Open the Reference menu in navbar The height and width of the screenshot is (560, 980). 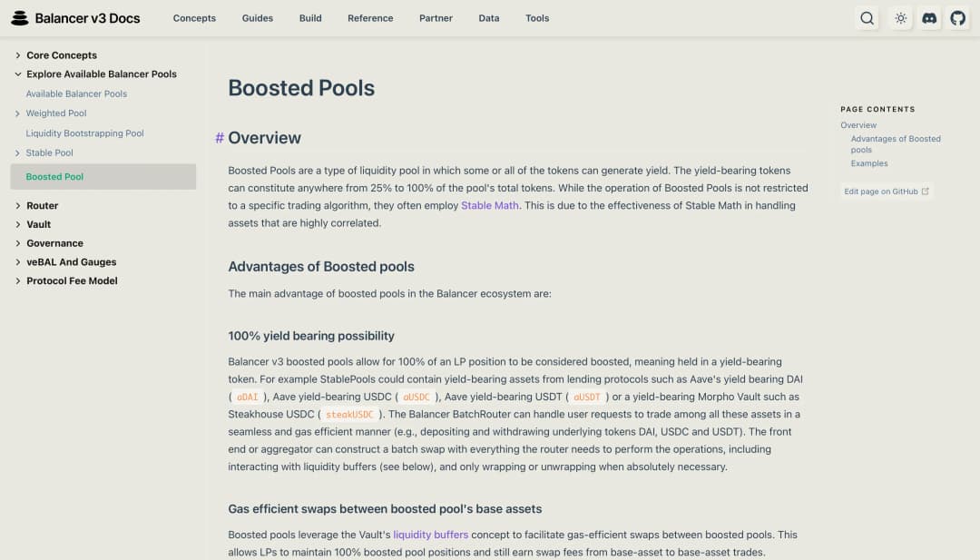point(370,18)
